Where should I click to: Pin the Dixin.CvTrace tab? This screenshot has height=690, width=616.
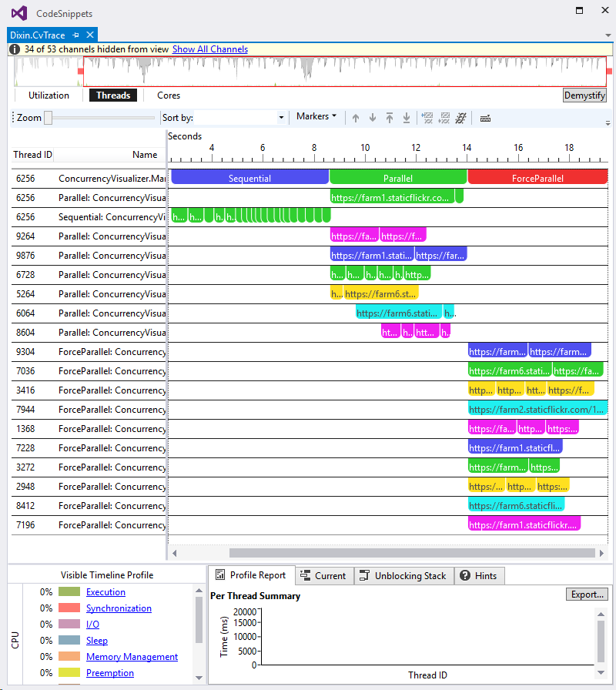coord(75,35)
